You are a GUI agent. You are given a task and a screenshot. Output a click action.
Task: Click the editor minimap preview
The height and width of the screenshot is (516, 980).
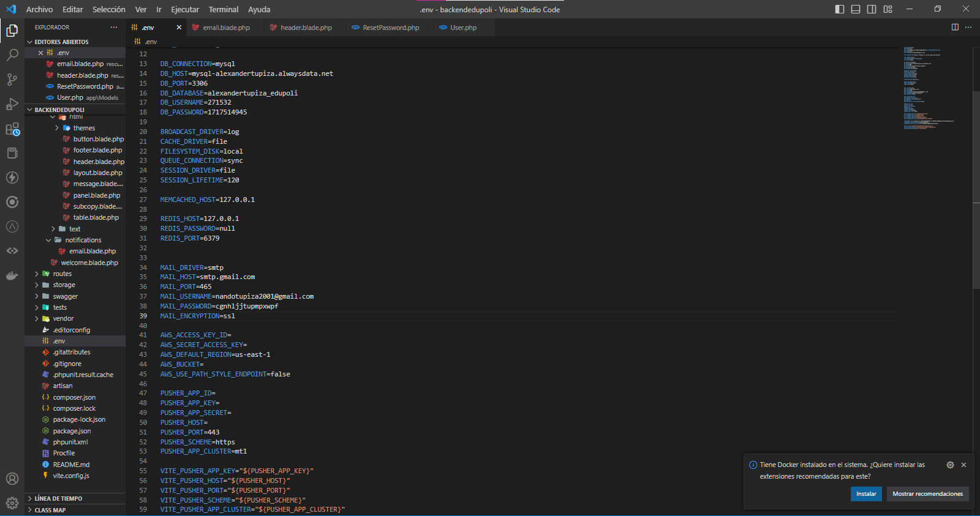928,88
